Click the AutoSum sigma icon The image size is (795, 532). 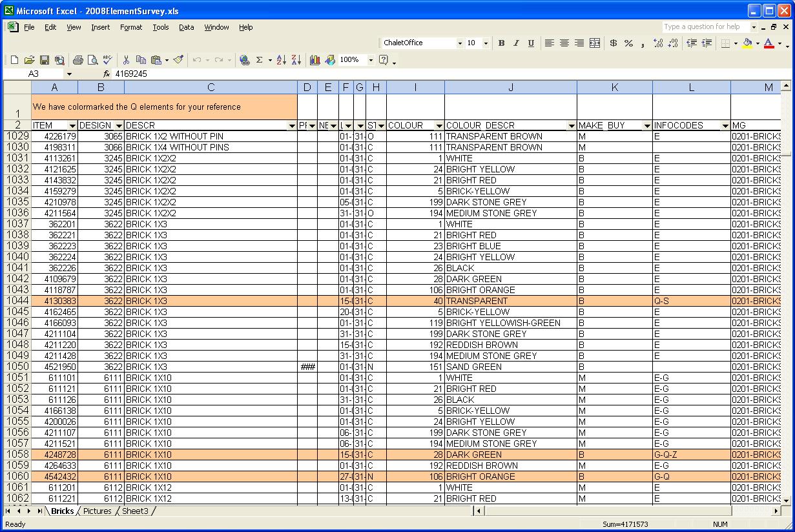[x=260, y=60]
